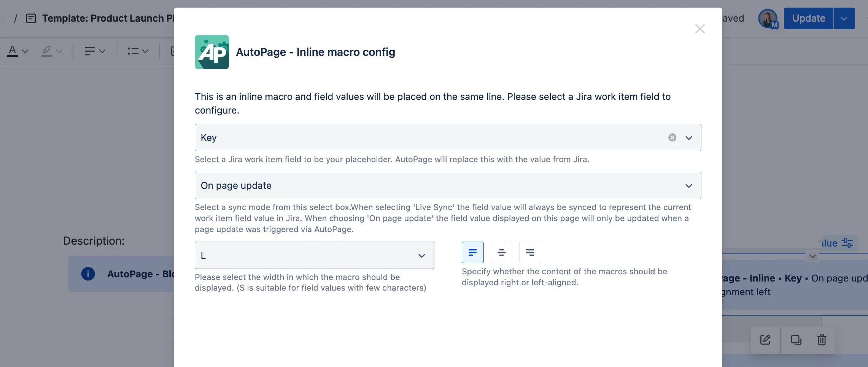Open the highlight color tool
The height and width of the screenshot is (367, 868).
click(x=46, y=51)
